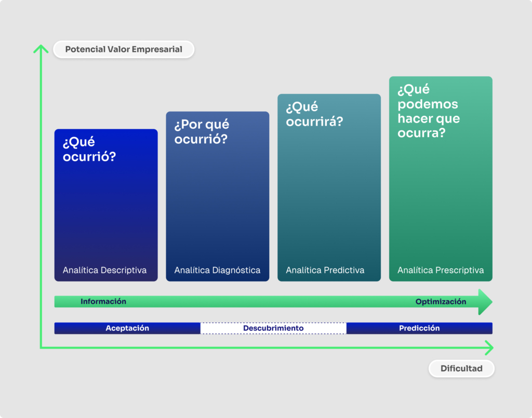Click the horizontal axis arrowhead near Dificultad
The height and width of the screenshot is (418, 532).
[x=489, y=347]
